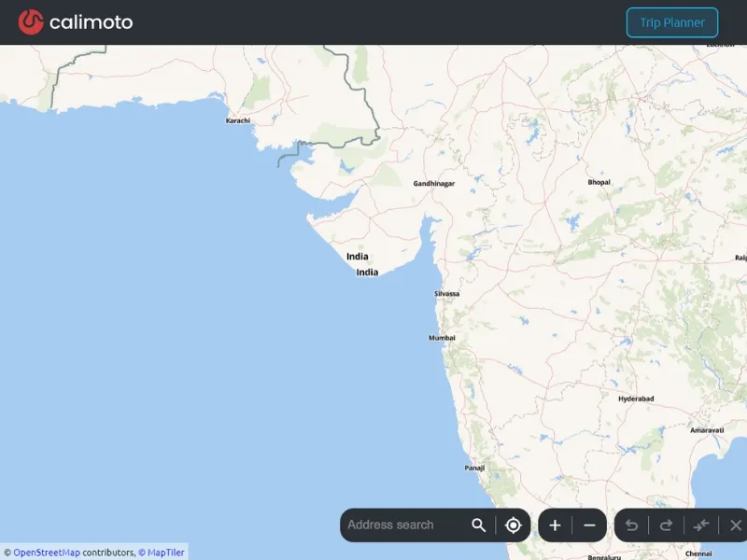The image size is (747, 560).
Task: Trigger the magnifier search icon
Action: [x=479, y=525]
